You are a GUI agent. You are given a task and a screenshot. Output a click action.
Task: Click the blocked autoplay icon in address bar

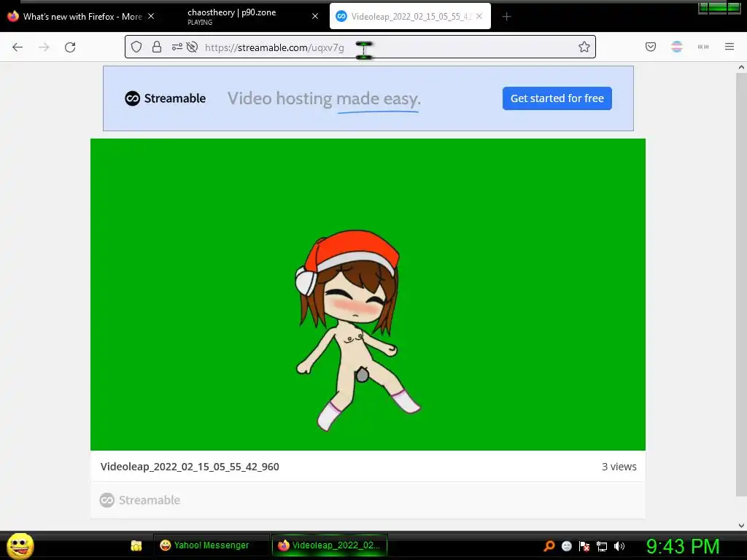pyautogui.click(x=192, y=47)
